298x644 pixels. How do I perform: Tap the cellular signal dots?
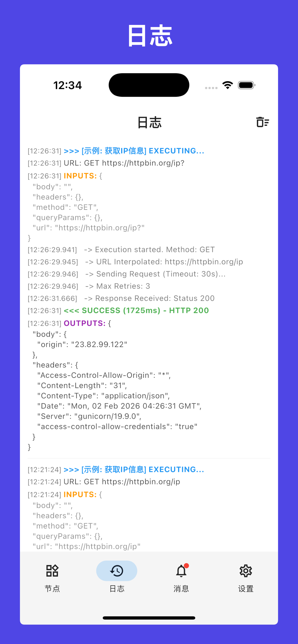coord(211,88)
